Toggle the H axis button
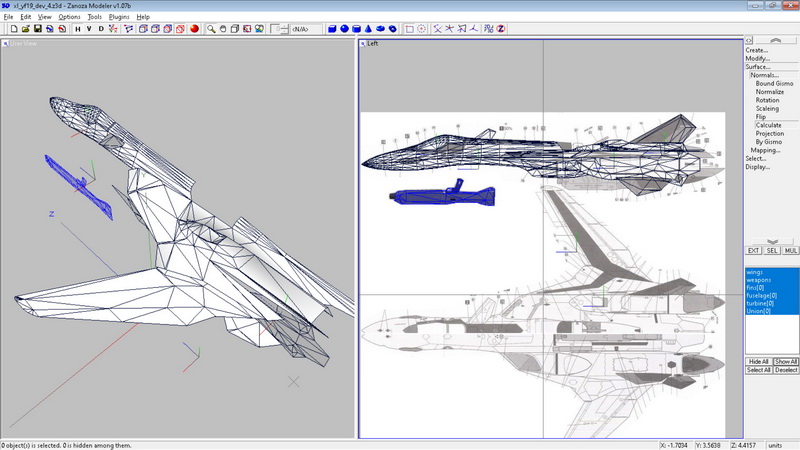Viewport: 800px width, 450px height. click(77, 29)
